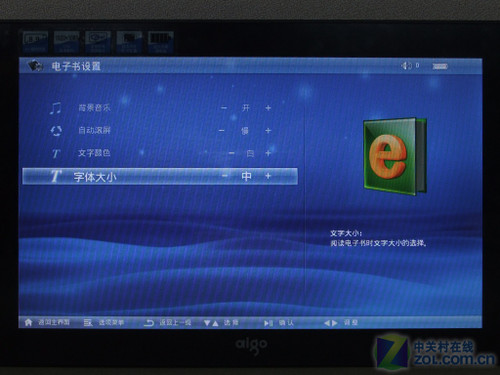The width and height of the screenshot is (500, 375).
Task: Select the 背景音乐 menu row label
Action: [x=94, y=108]
